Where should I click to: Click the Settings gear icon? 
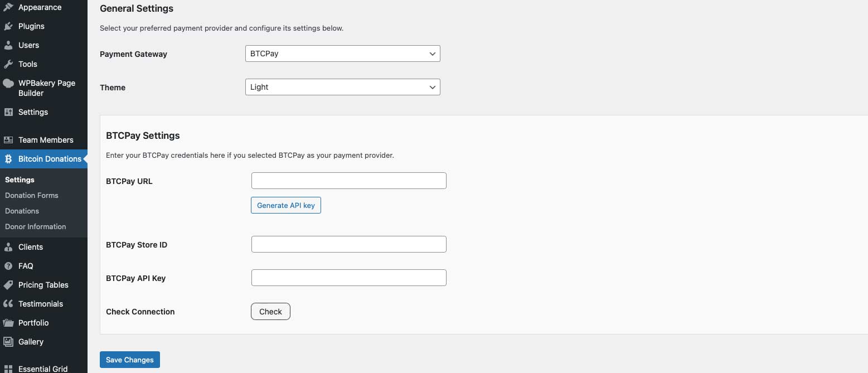pyautogui.click(x=9, y=112)
